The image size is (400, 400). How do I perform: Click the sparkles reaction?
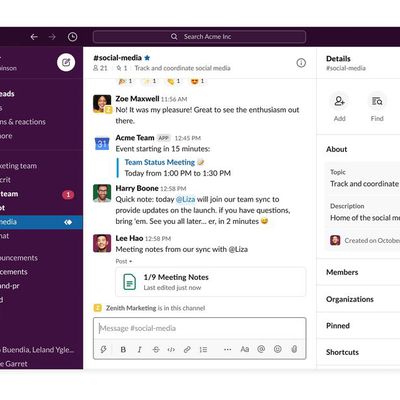tap(150, 81)
